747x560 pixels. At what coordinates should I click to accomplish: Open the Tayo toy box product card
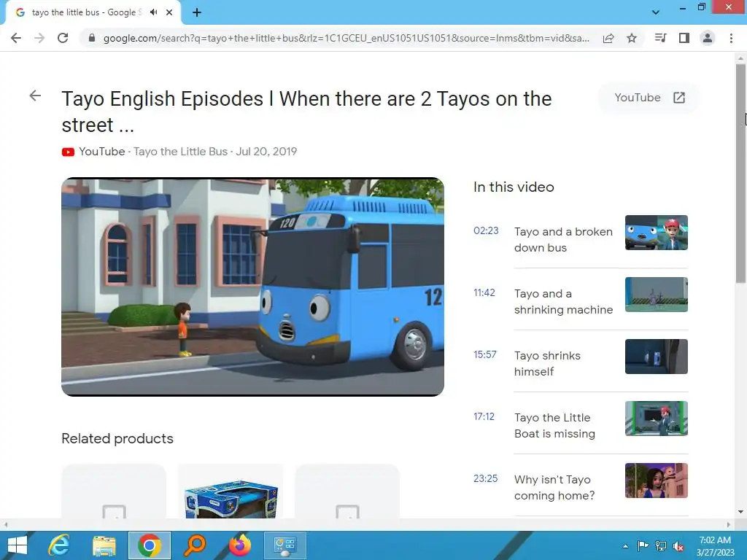point(231,491)
